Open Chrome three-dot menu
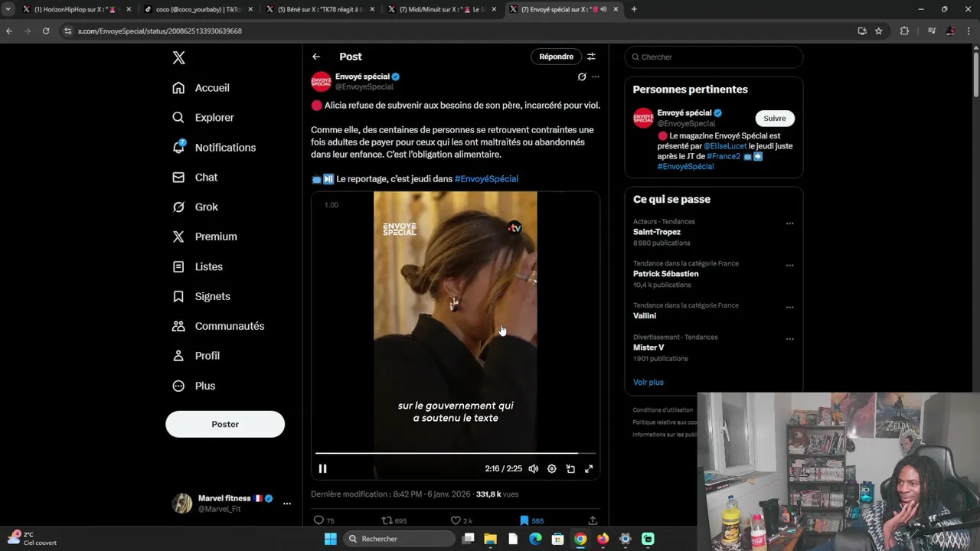This screenshot has height=551, width=980. click(969, 31)
